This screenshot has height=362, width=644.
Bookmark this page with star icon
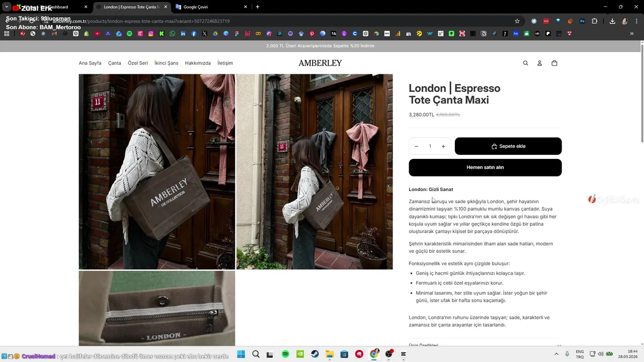pos(517,21)
